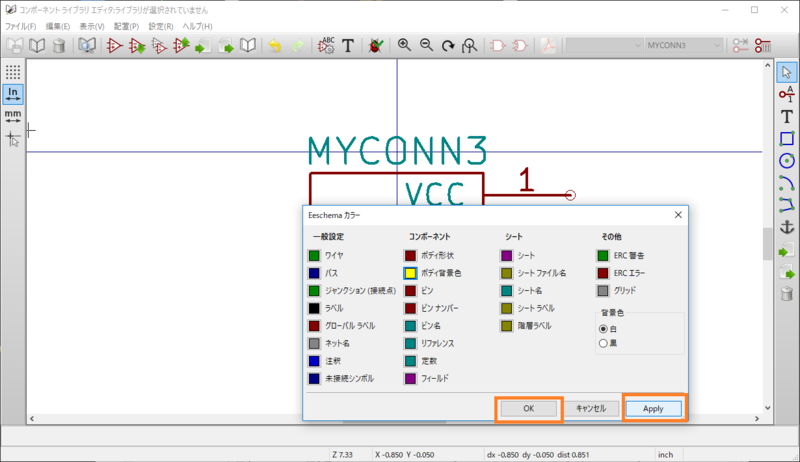Toggle grid display dots icon
Image resolution: width=800 pixels, height=462 pixels.
[13, 72]
